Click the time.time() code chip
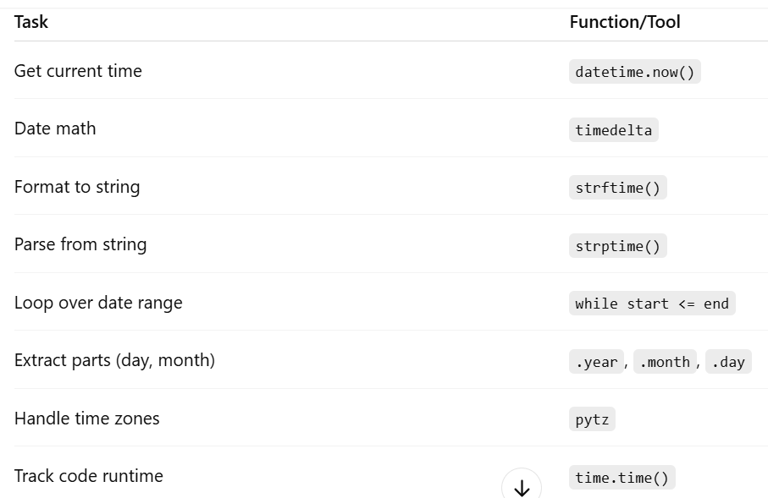Screen dimensions: 768x498 click(x=622, y=477)
